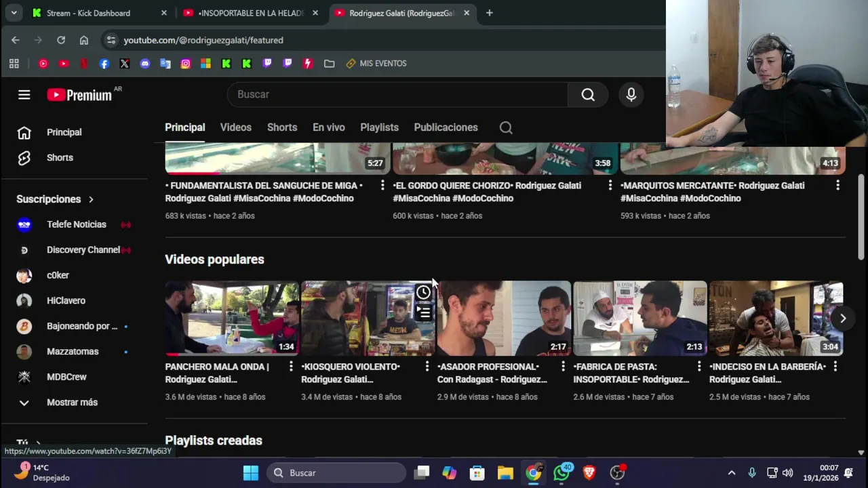Click the YouTube search input field
The width and height of the screenshot is (868, 488).
397,95
